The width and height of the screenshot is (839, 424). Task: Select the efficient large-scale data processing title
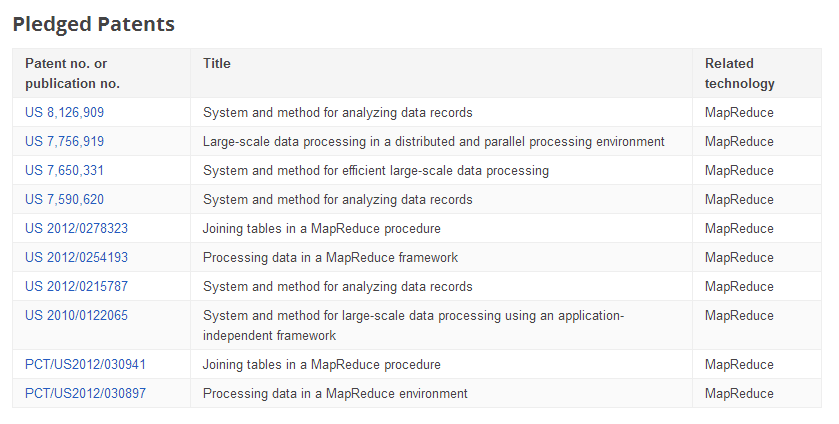pyautogui.click(x=375, y=170)
